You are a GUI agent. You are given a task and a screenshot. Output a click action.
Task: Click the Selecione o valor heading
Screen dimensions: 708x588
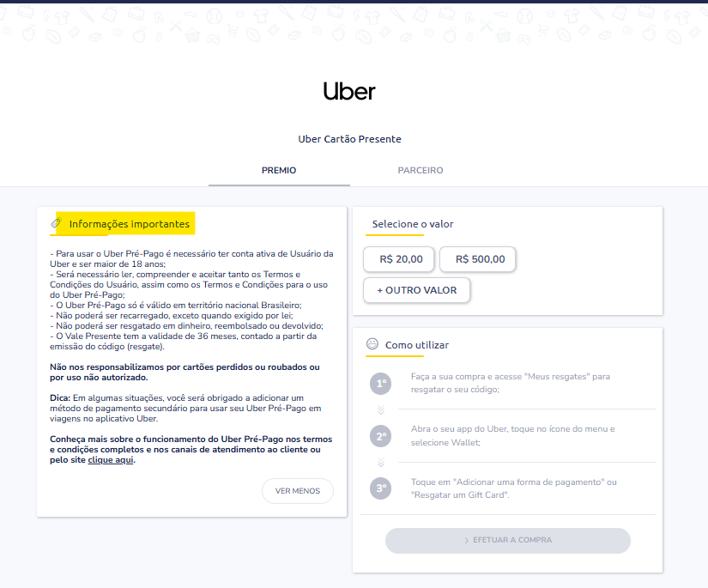tap(413, 224)
